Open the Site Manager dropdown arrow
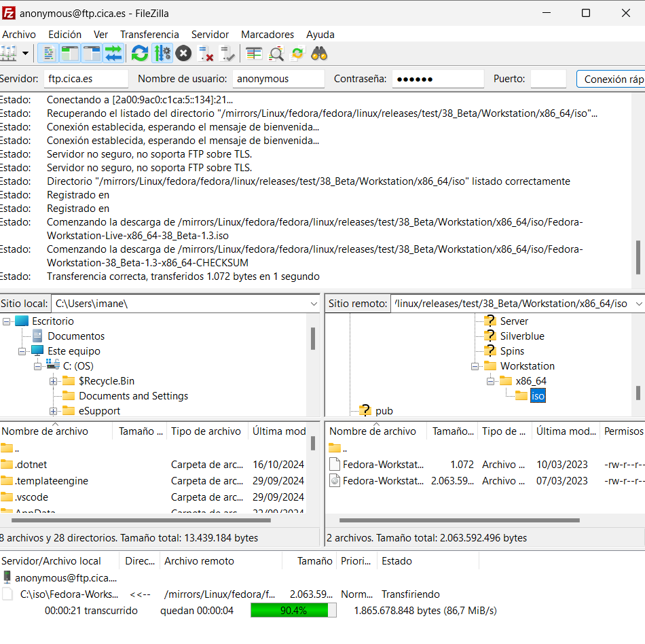 click(26, 53)
